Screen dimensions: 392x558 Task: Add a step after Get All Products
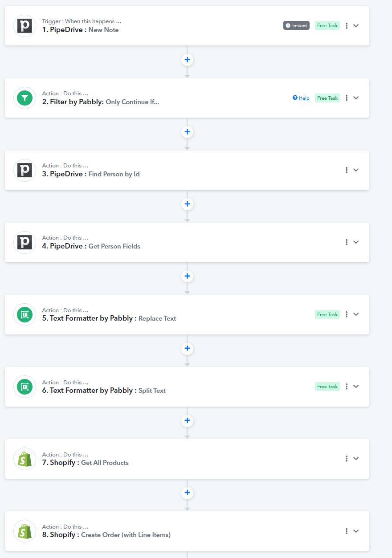tap(187, 493)
